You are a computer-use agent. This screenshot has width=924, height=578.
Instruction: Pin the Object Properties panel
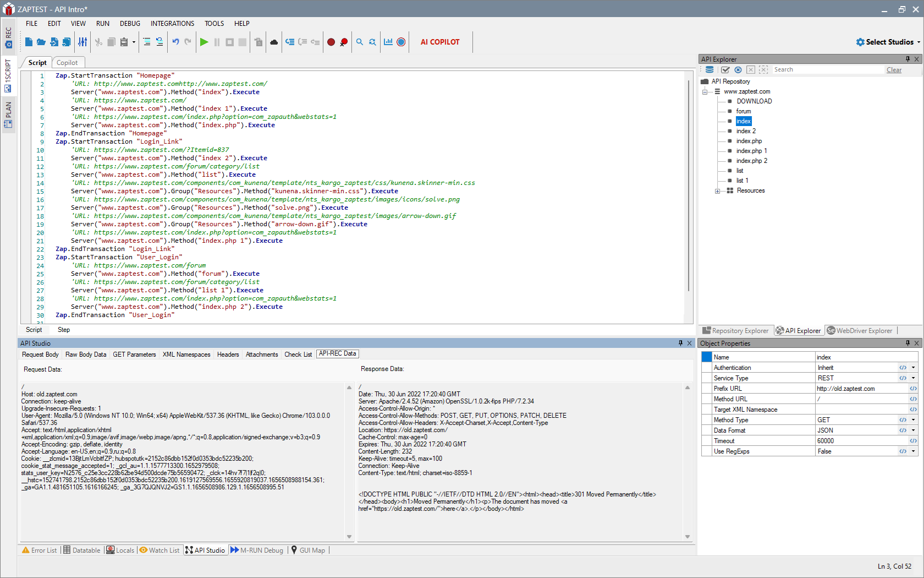[908, 343]
